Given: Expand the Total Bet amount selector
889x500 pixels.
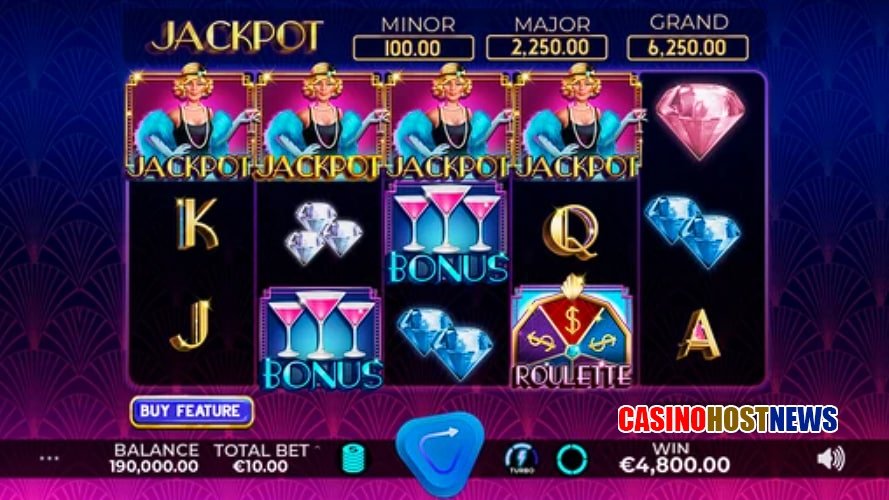Looking at the screenshot, I should coord(261,458).
